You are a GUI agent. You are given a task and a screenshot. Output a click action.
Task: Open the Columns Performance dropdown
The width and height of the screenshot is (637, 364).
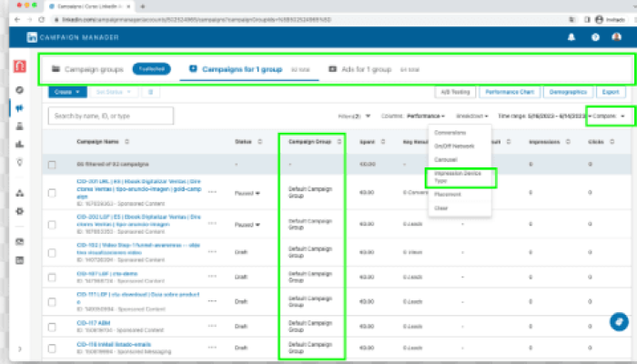tap(425, 116)
